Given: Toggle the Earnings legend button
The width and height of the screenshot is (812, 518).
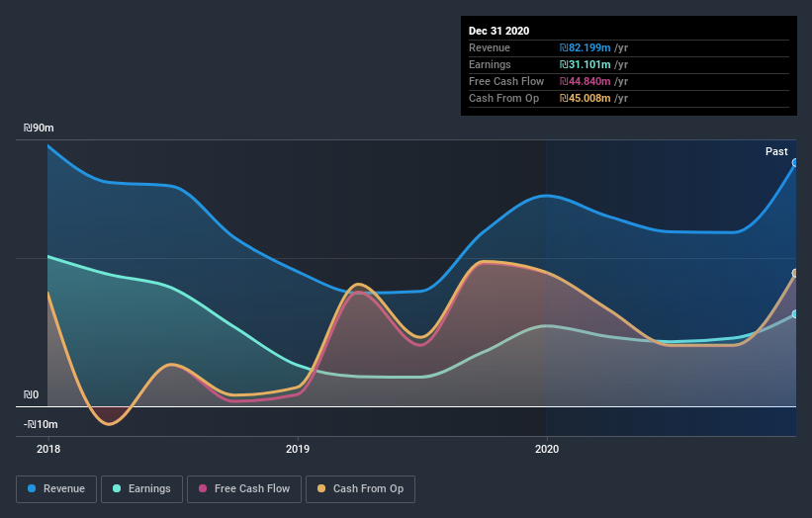Looking at the screenshot, I should tap(141, 489).
